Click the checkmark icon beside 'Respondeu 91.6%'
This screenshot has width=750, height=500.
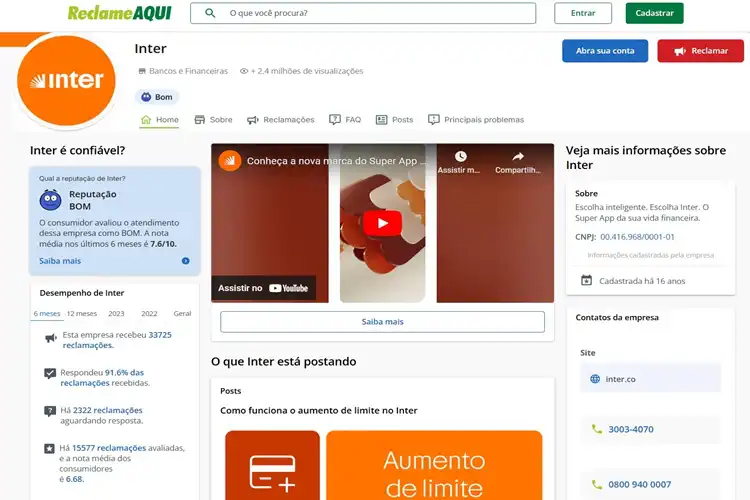[x=50, y=373]
